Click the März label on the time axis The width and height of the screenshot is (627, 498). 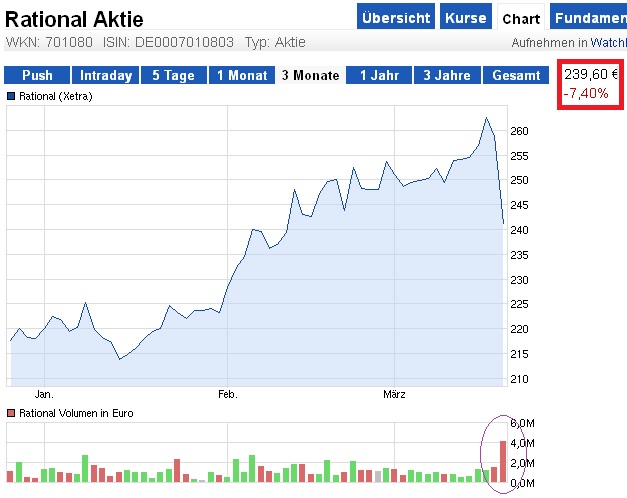(x=395, y=394)
